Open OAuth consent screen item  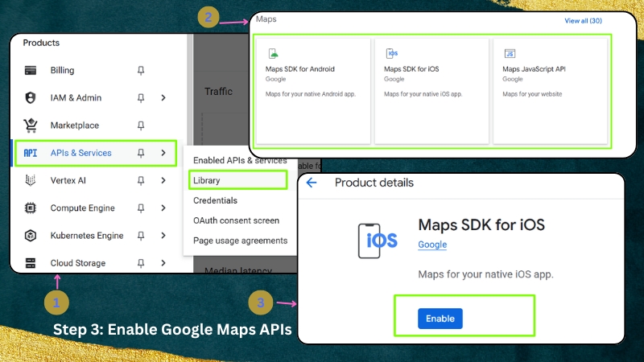[x=236, y=220]
